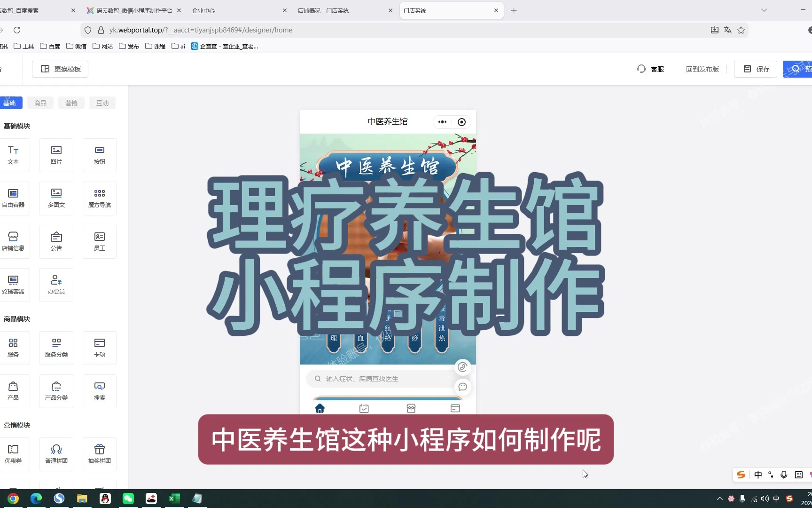
Task: Add the 文本 text module
Action: pyautogui.click(x=13, y=155)
